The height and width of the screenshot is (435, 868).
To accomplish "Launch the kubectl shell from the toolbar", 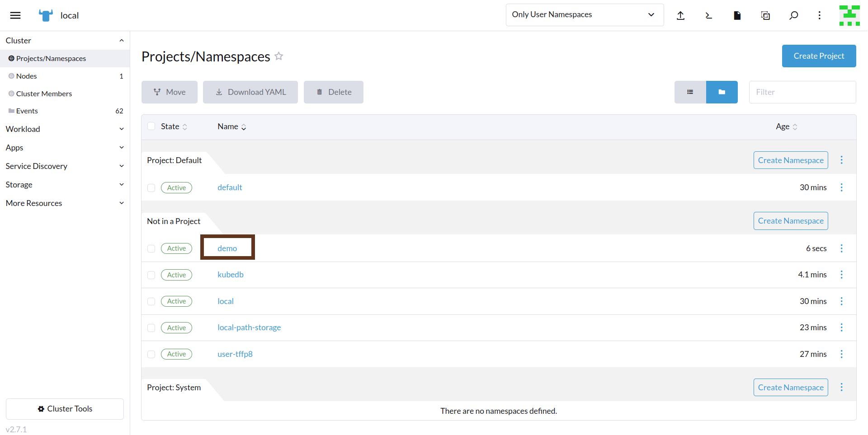I will click(x=709, y=15).
